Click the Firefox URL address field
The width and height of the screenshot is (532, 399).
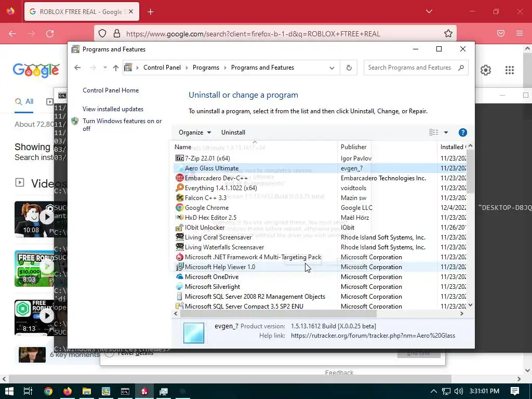coord(275,34)
